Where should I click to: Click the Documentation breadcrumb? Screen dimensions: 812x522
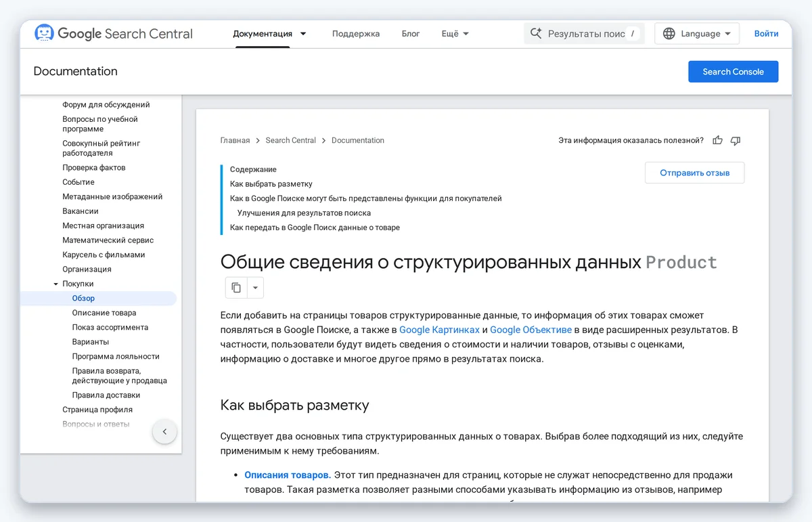pos(358,140)
